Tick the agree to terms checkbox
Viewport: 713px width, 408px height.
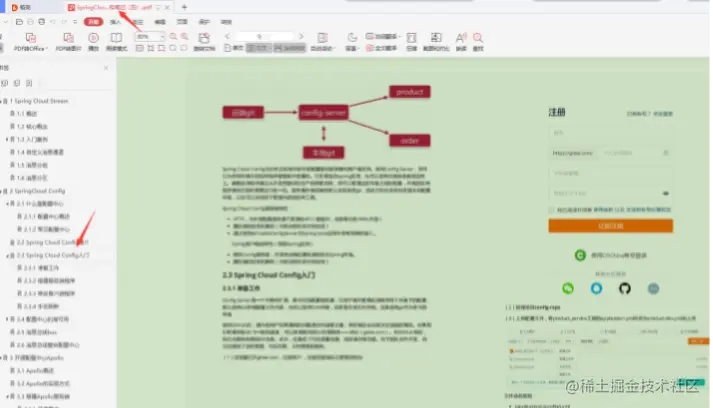pos(552,210)
